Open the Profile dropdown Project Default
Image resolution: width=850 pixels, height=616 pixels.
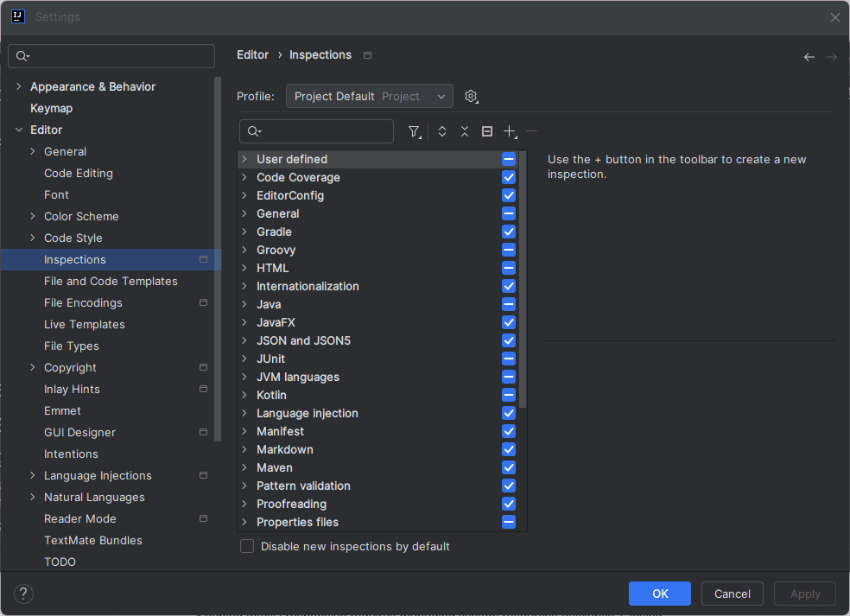[370, 97]
